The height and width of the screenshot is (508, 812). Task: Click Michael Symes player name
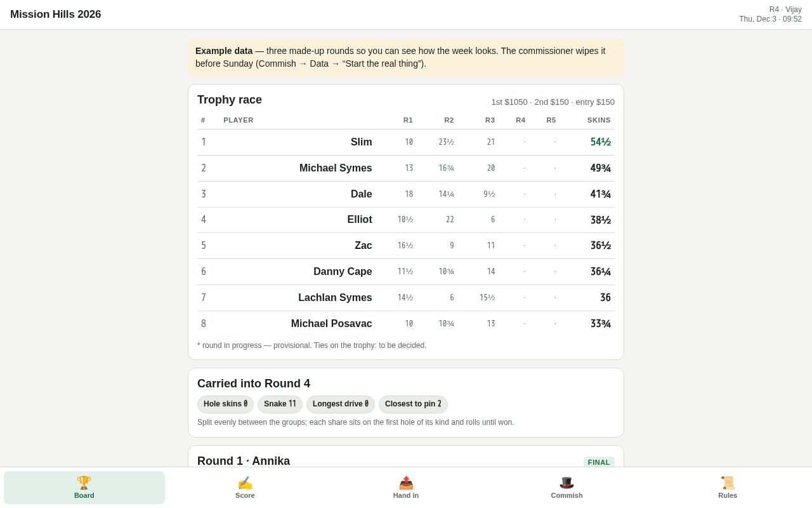coord(336,168)
